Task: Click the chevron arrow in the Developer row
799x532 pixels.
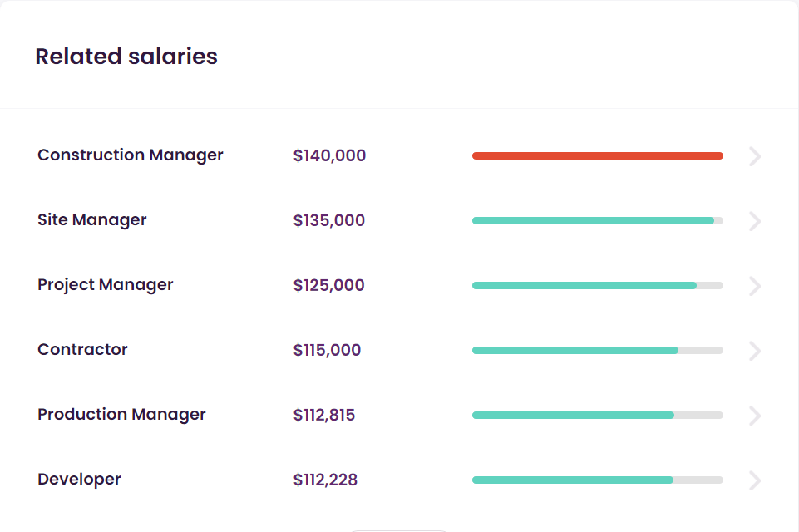Action: [754, 480]
